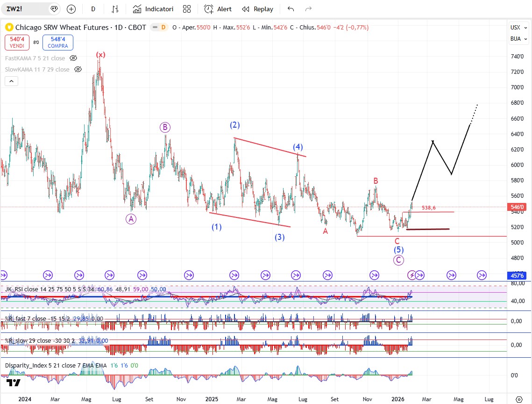Toggle the delayed data D badge
The image size is (532, 404).
point(163,28)
